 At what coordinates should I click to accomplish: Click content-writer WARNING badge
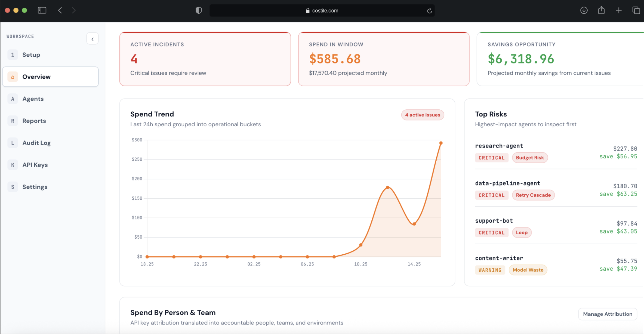click(490, 270)
